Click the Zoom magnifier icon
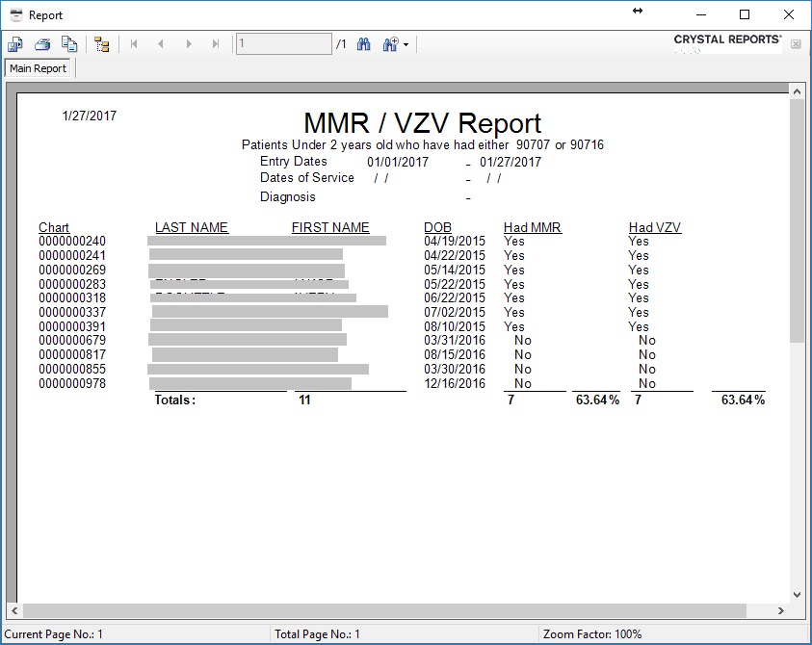The image size is (812, 645). tap(390, 44)
